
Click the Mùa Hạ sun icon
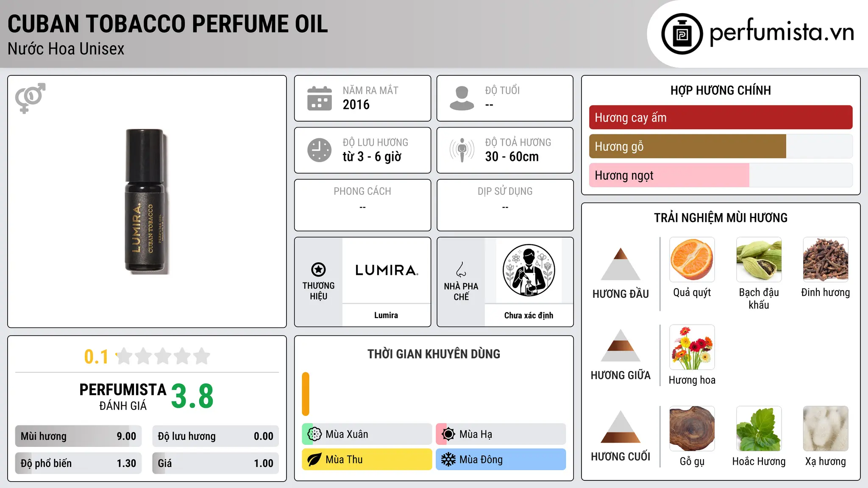[448, 434]
